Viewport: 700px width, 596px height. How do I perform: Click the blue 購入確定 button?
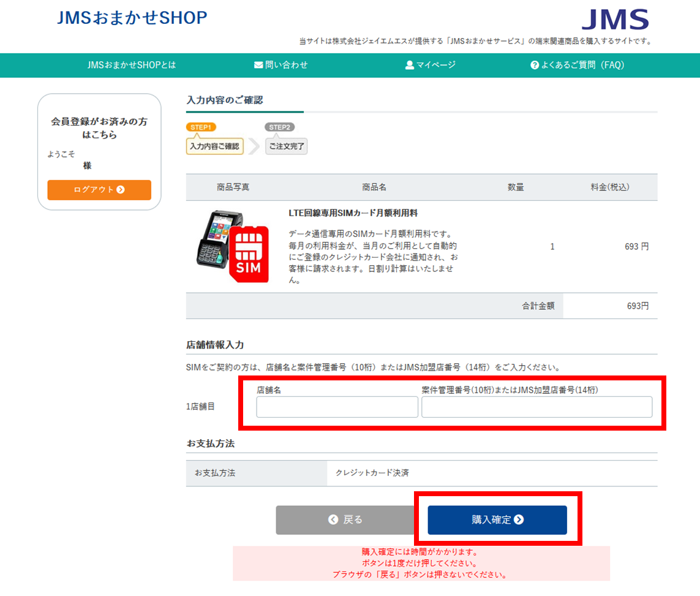point(497,519)
